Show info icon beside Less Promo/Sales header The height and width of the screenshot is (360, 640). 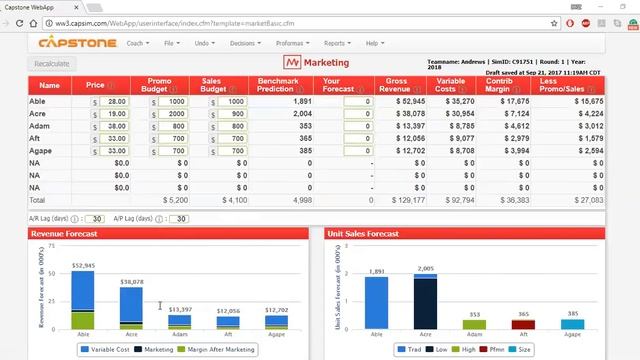(590, 89)
